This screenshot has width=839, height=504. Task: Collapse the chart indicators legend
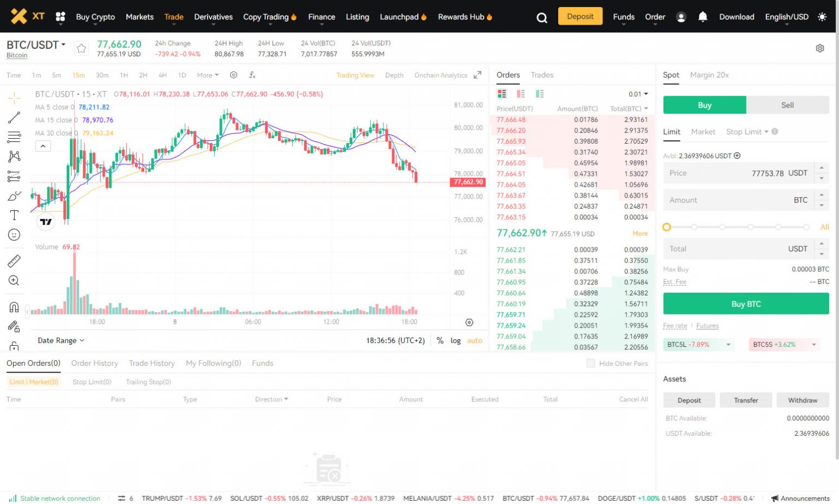43,146
